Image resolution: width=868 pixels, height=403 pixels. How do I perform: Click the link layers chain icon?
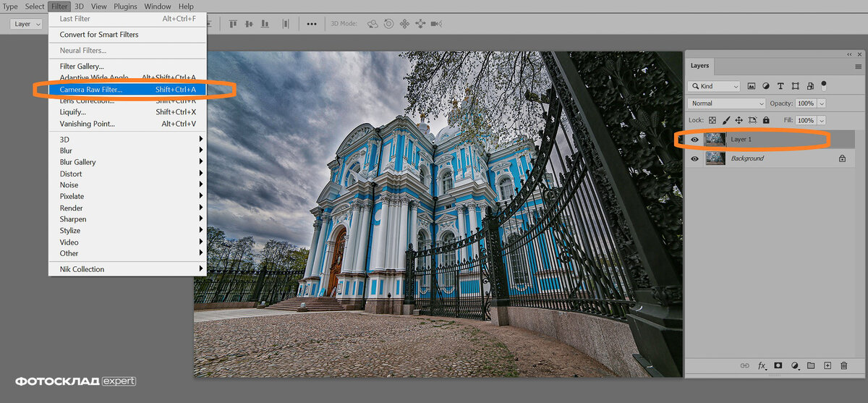coord(745,366)
